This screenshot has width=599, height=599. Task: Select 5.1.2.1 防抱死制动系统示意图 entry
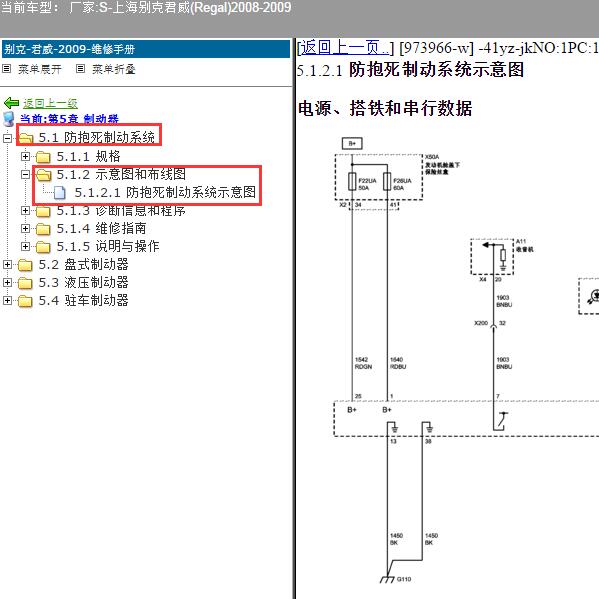(165, 192)
